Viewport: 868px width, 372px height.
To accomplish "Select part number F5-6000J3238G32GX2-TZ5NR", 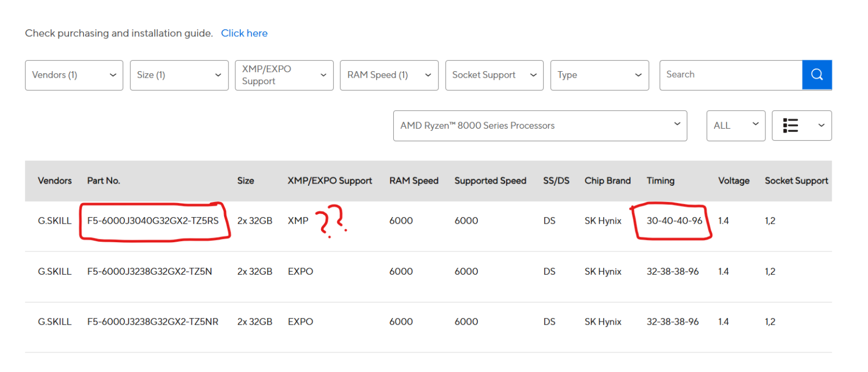I will (153, 322).
